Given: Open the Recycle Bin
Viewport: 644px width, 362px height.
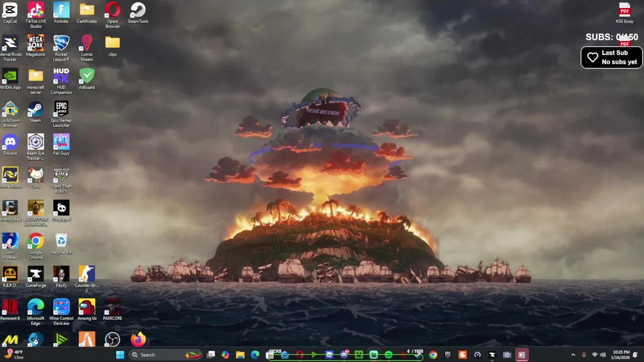Looking at the screenshot, I should tap(61, 244).
